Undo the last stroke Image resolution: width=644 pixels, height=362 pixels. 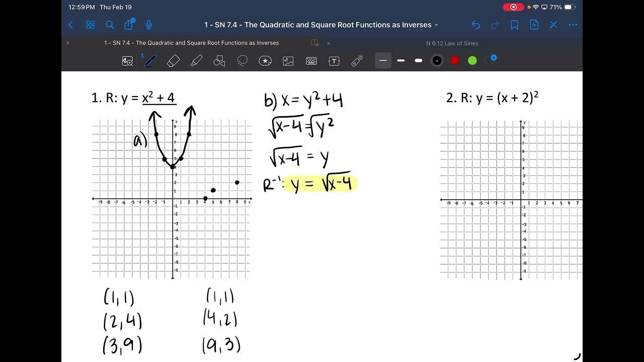click(x=476, y=25)
